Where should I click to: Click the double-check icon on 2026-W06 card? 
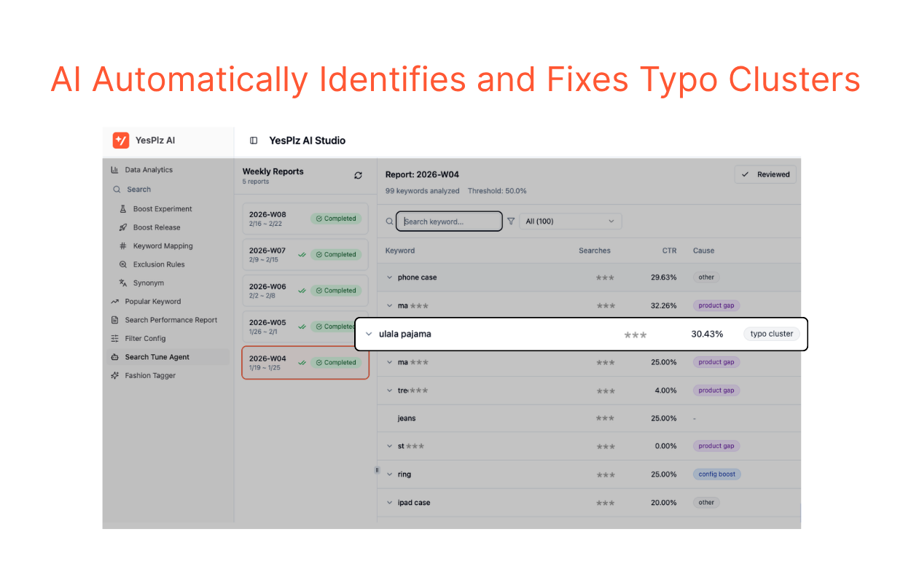(302, 291)
